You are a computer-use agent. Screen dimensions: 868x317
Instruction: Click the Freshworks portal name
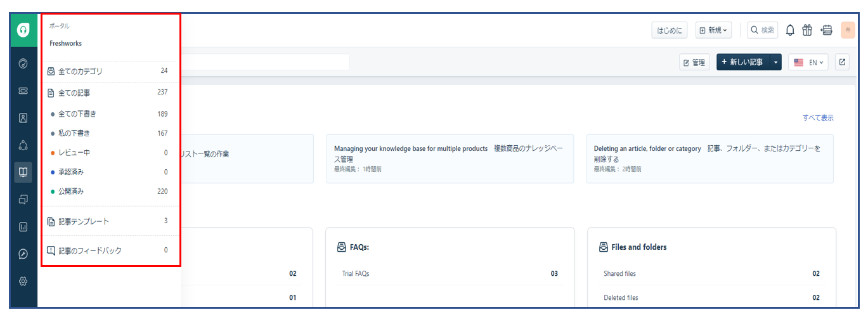click(x=66, y=44)
